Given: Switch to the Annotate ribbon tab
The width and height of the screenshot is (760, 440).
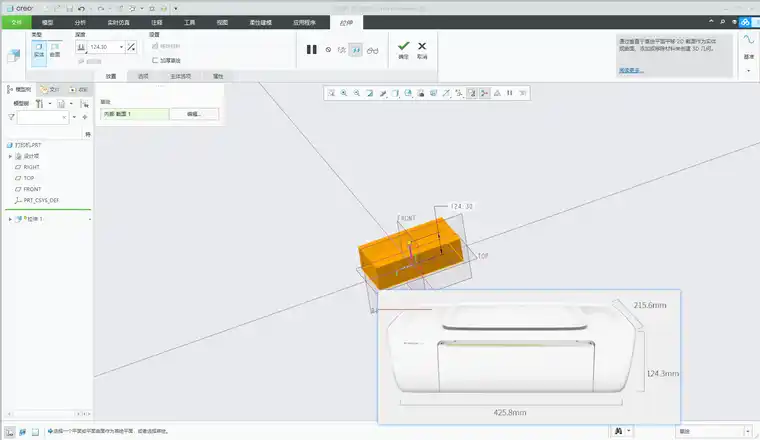Looking at the screenshot, I should pos(157,22).
